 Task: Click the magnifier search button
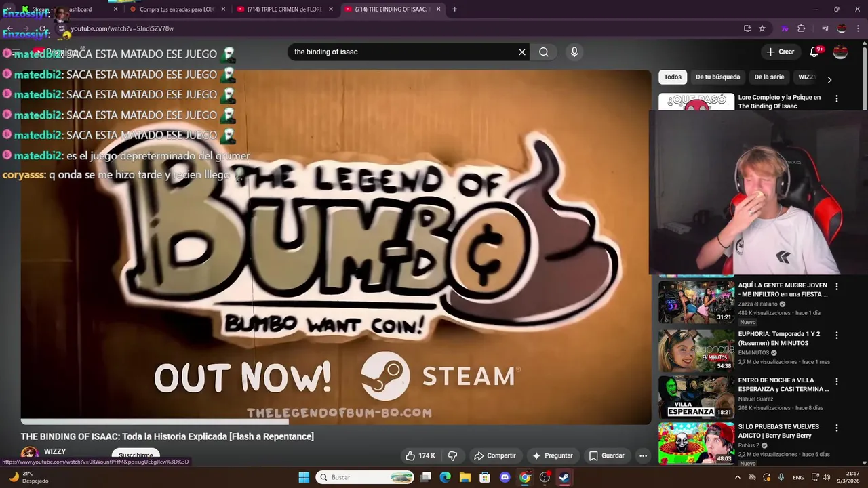(544, 52)
